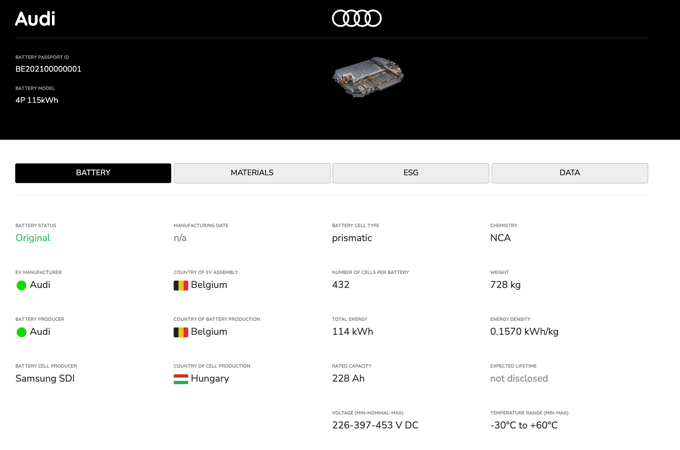This screenshot has height=450, width=680.
Task: Click the NCA chemistry value
Action: click(x=500, y=238)
